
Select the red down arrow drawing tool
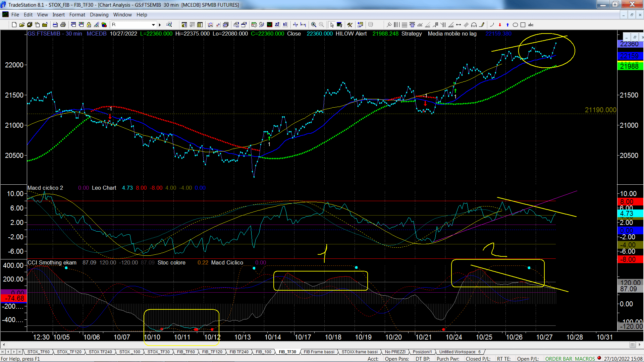(500, 25)
